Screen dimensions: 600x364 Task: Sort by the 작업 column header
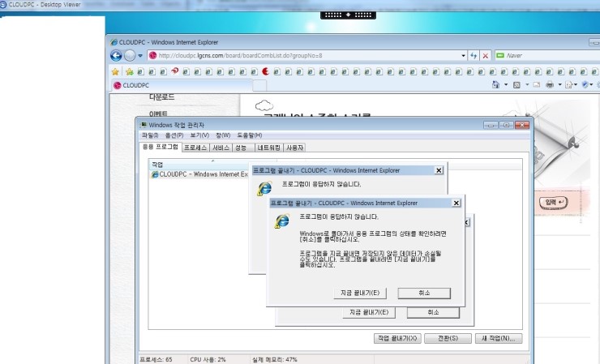[199, 165]
